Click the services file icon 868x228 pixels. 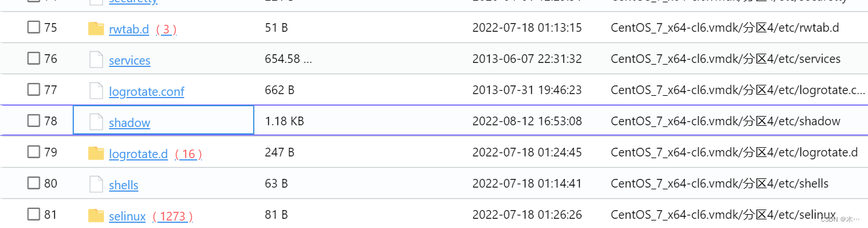pyautogui.click(x=96, y=60)
